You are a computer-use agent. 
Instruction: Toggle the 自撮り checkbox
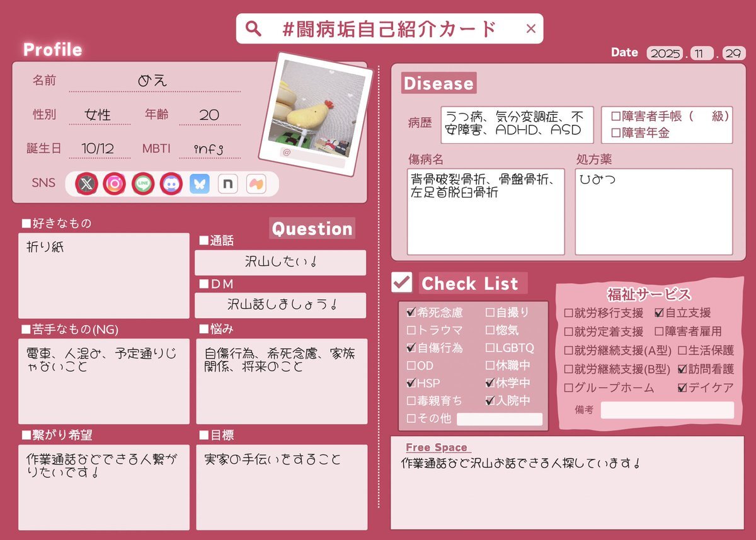[x=490, y=312]
